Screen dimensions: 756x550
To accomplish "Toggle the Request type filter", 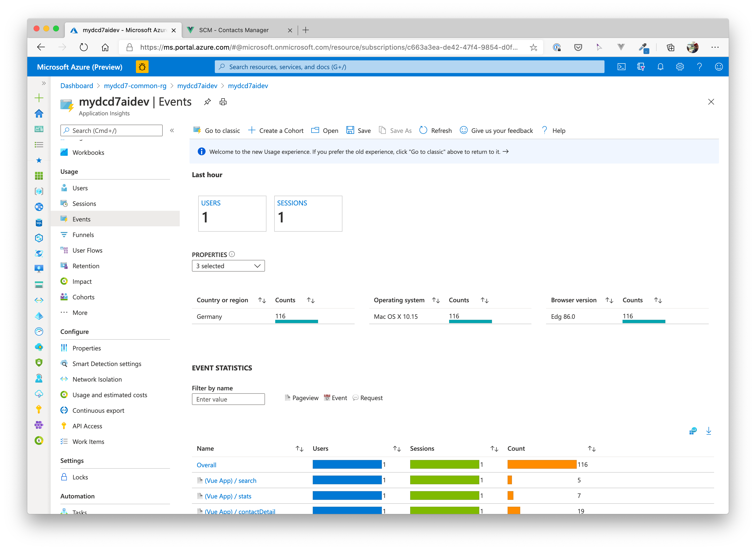I will click(368, 398).
